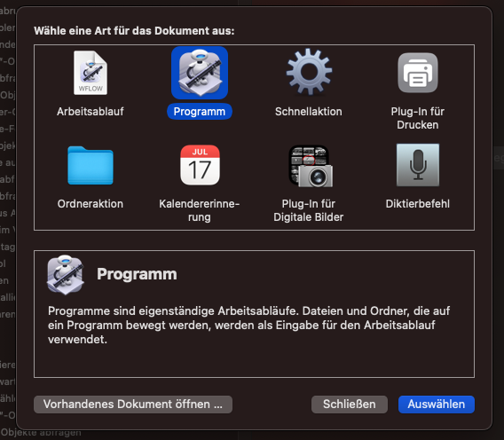Click the 'Diktierbefehl' text label
The height and width of the screenshot is (440, 504).
pos(418,204)
